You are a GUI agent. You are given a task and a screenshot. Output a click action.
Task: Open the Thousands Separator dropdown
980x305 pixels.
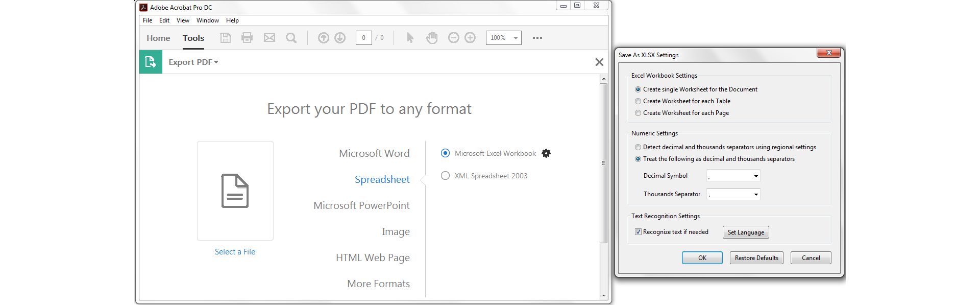(x=733, y=194)
